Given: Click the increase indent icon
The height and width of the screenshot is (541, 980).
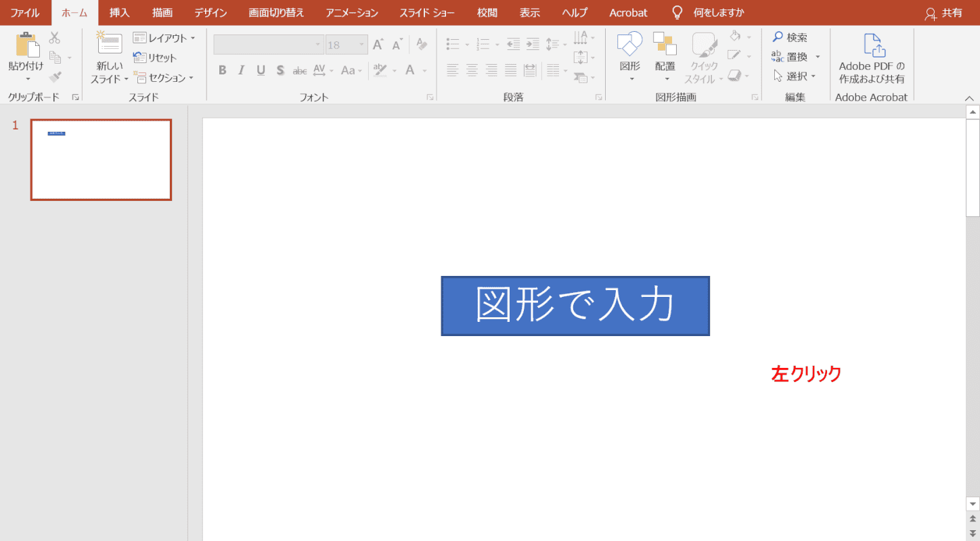Looking at the screenshot, I should click(533, 44).
